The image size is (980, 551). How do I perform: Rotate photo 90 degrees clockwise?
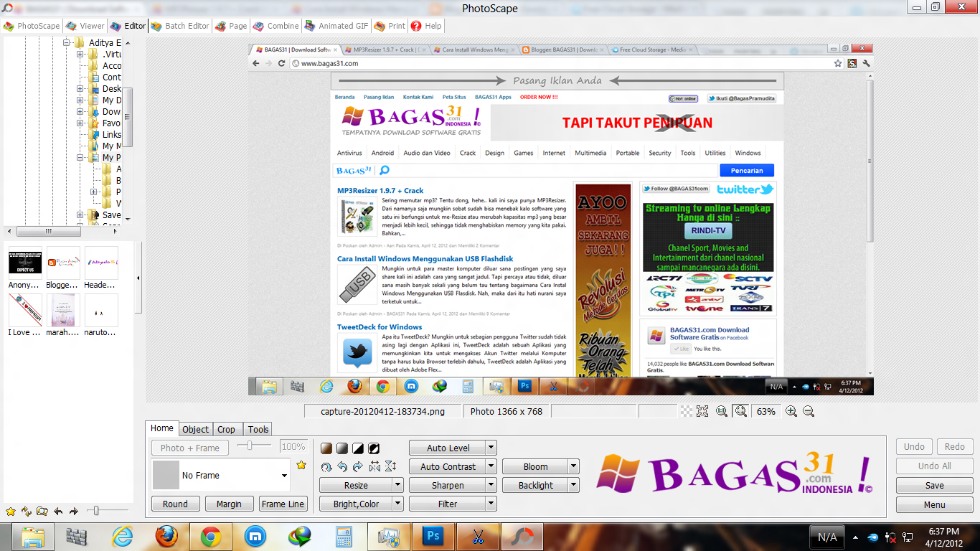pyautogui.click(x=358, y=466)
